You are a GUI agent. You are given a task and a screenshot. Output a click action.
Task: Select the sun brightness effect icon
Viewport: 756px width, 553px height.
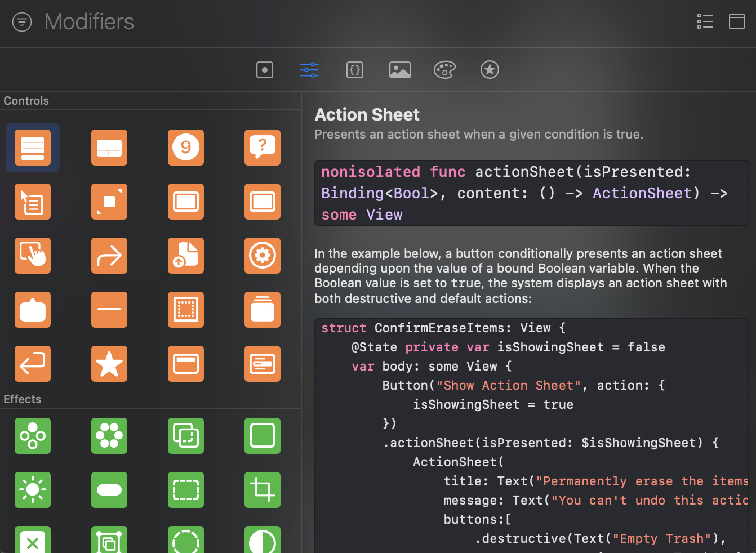point(33,490)
